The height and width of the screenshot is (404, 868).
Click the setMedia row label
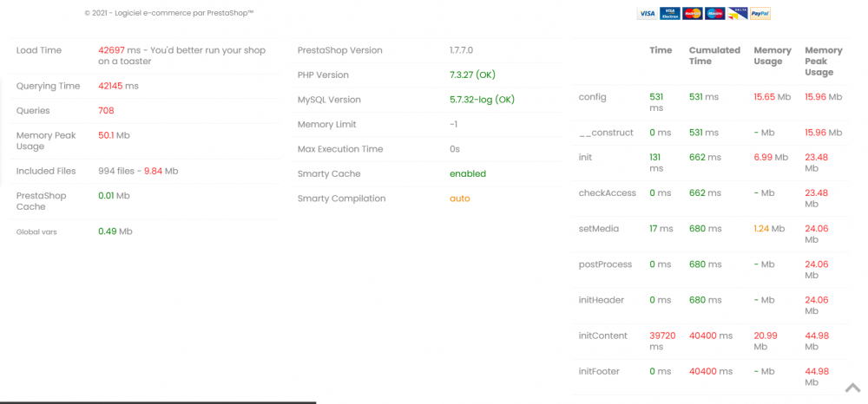[598, 229]
